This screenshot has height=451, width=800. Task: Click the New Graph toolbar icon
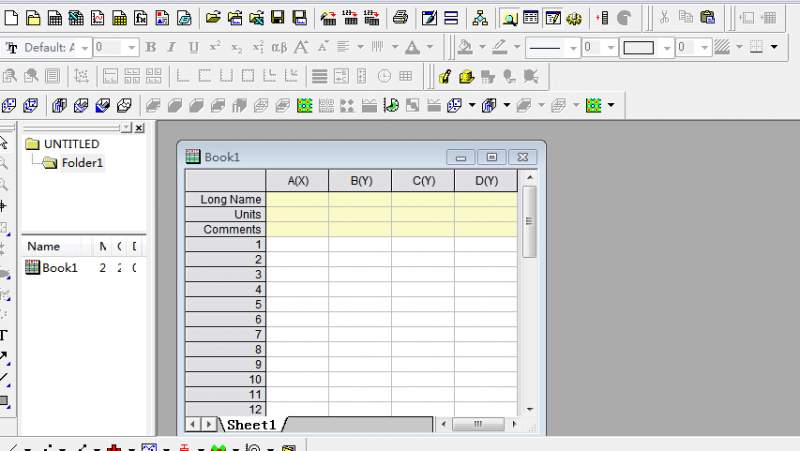point(97,18)
